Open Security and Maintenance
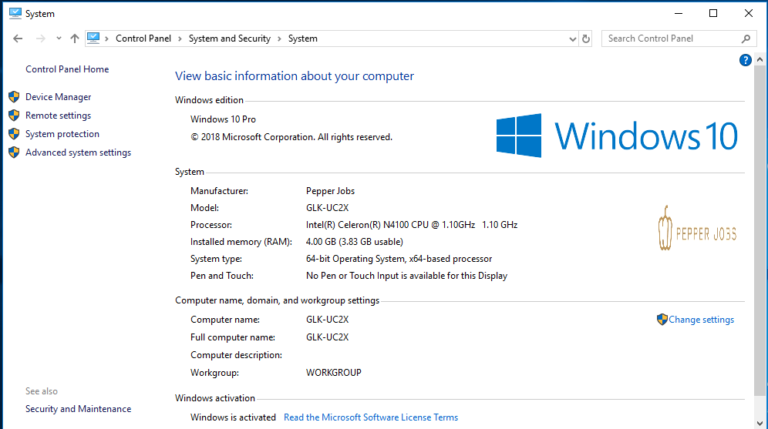This screenshot has width=768, height=429. click(x=78, y=409)
